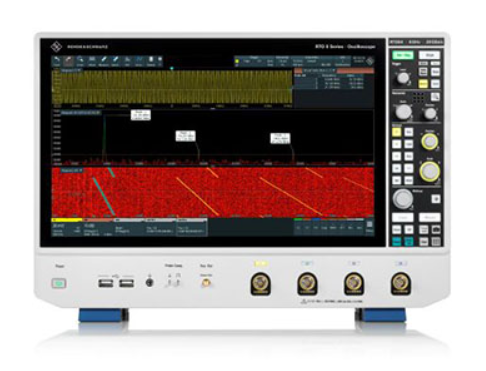This screenshot has height=371, width=486.
Task: Toggle the yellow-lit C1 channel key
Action: pyautogui.click(x=396, y=132)
